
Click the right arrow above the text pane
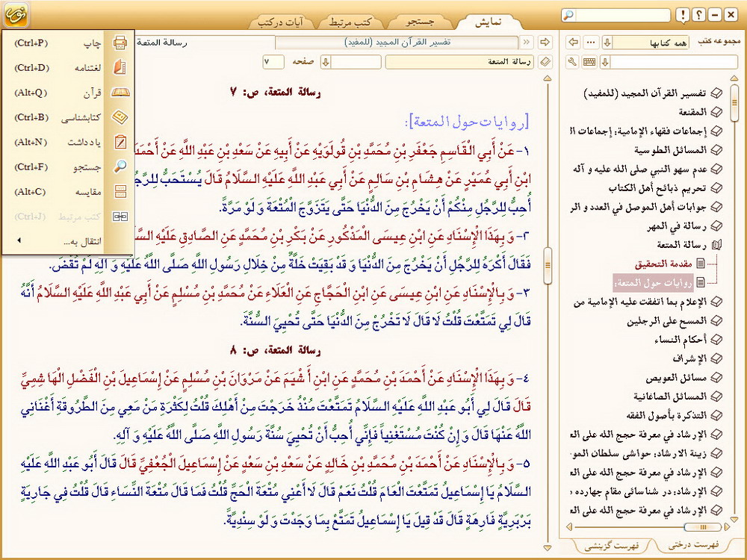pos(545,42)
